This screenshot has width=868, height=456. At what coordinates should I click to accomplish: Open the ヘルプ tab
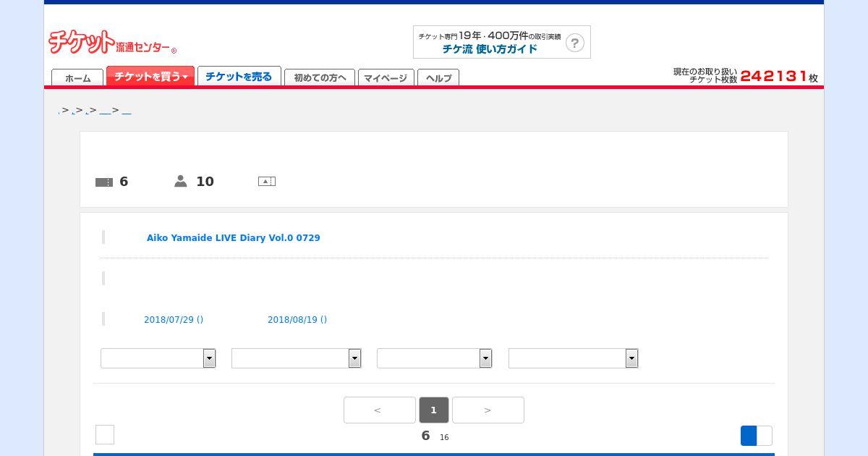[438, 77]
